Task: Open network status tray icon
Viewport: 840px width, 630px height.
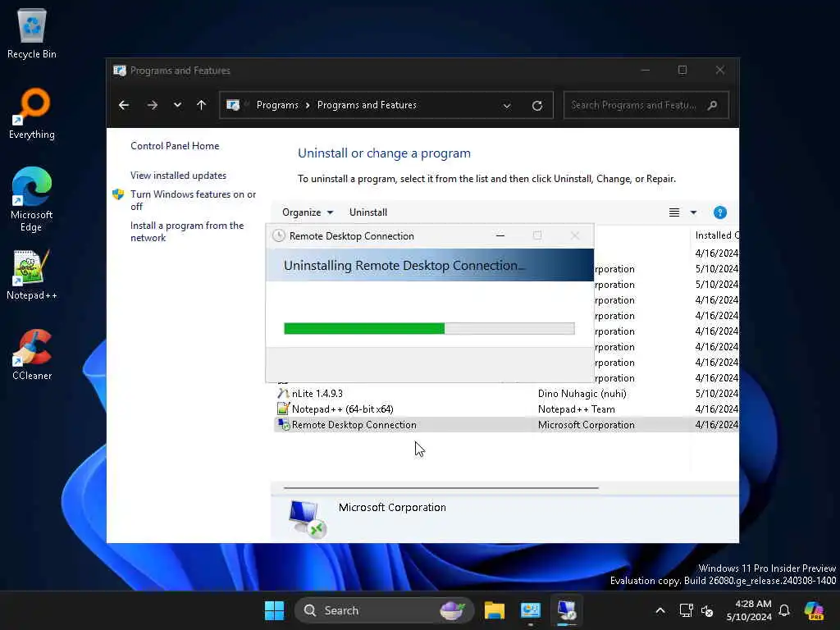Action: [x=686, y=610]
